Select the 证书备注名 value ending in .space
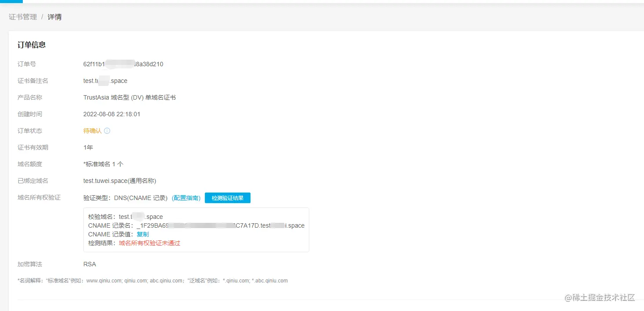The height and width of the screenshot is (311, 644). [105, 81]
